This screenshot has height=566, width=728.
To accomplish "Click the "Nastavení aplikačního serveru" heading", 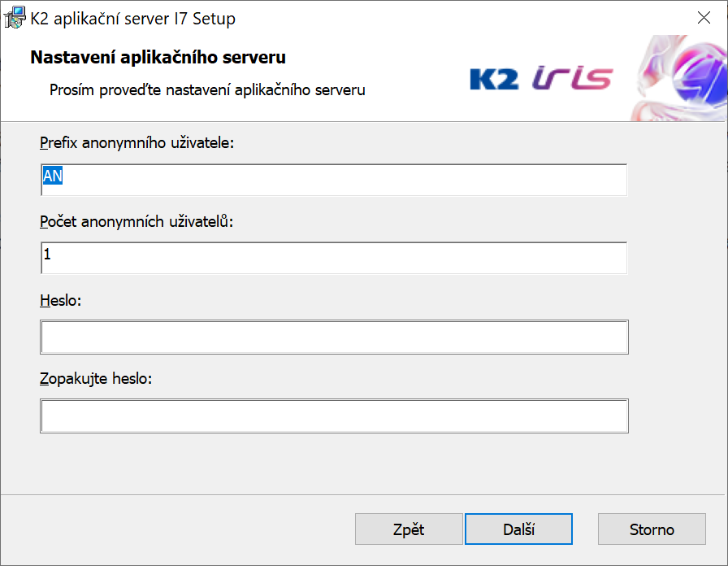I will pyautogui.click(x=158, y=58).
